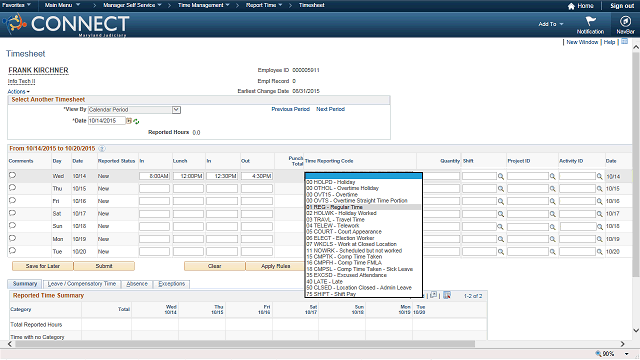Go to Previous Period link
Viewport: 640px width, 360px height.
tap(291, 109)
